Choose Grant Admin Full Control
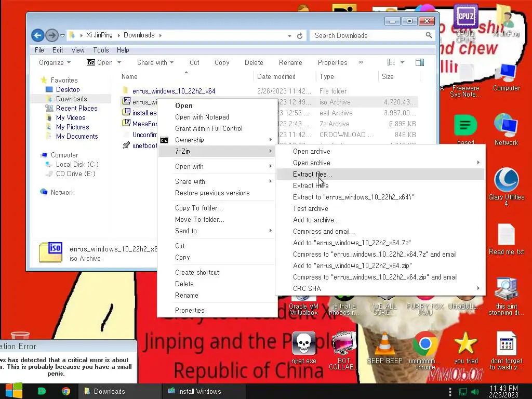532x399 pixels. [217, 128]
